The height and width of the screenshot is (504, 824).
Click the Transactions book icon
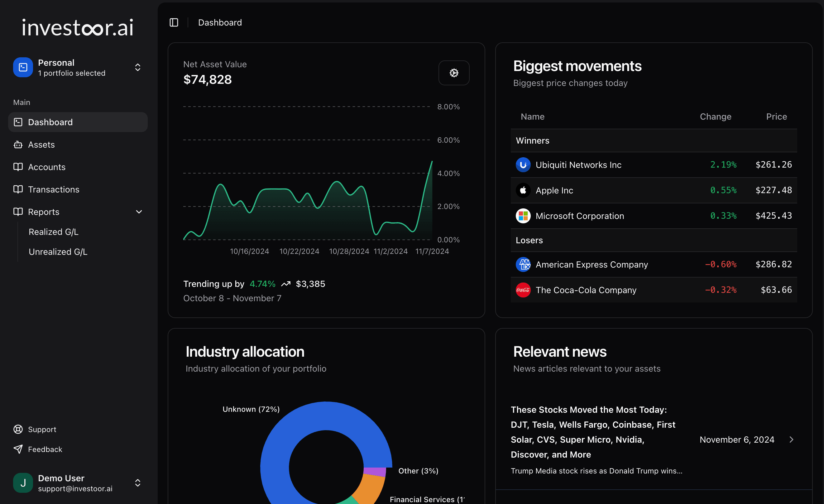[x=18, y=189]
